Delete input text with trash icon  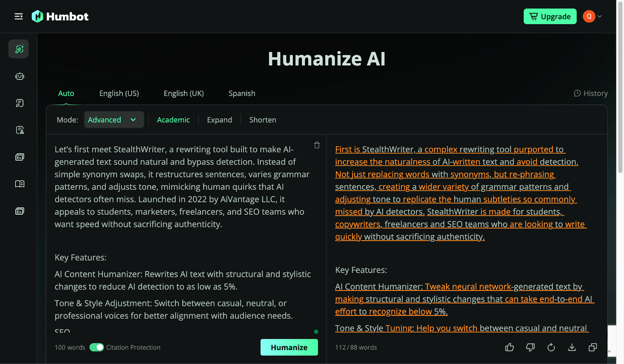(317, 145)
